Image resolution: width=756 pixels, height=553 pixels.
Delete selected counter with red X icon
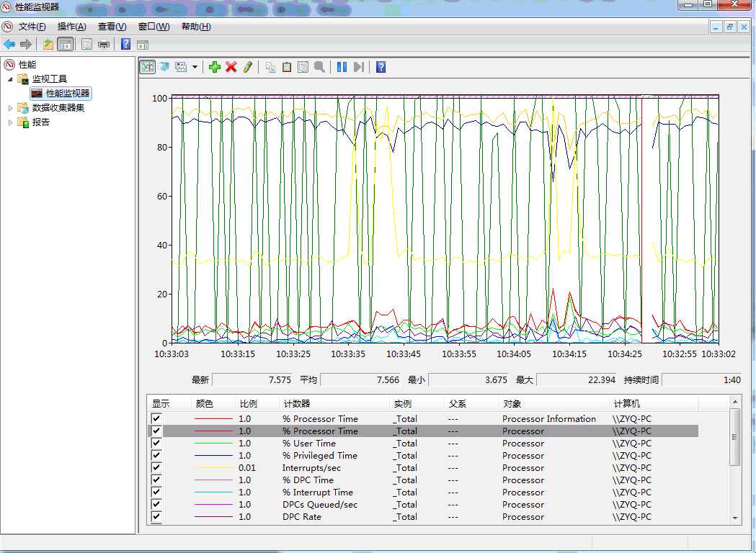click(x=231, y=67)
